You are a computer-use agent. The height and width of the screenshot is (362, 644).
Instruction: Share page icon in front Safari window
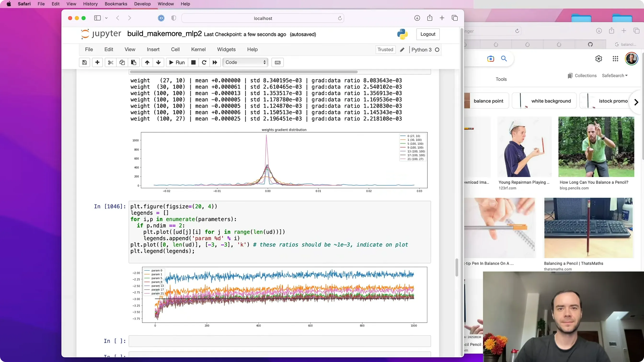click(x=430, y=18)
